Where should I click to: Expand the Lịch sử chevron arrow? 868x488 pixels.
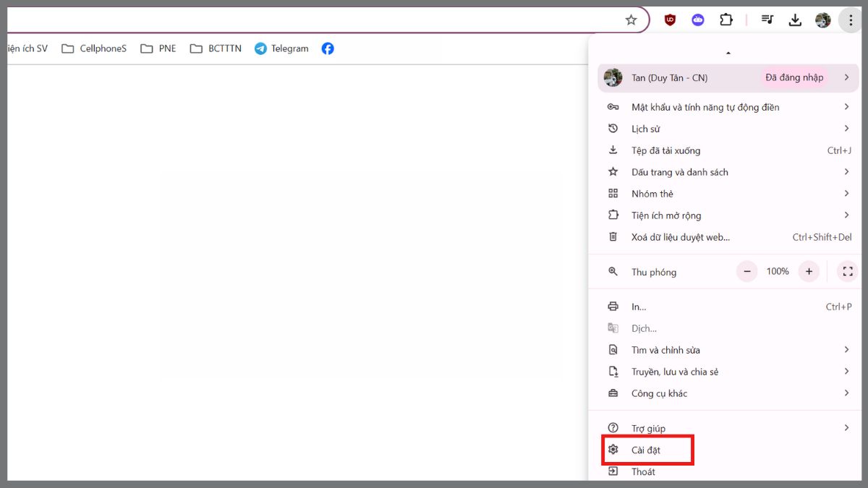pos(846,129)
